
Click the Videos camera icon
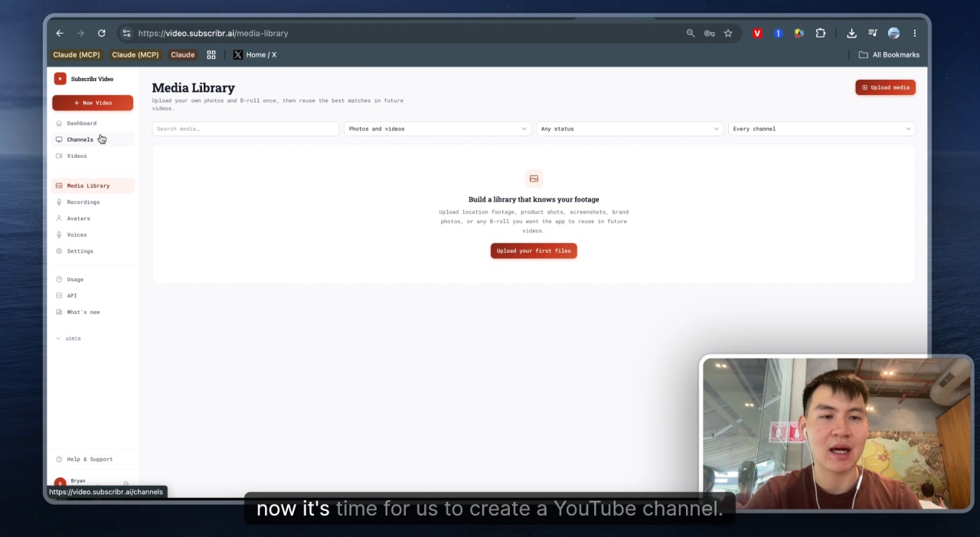(x=59, y=156)
